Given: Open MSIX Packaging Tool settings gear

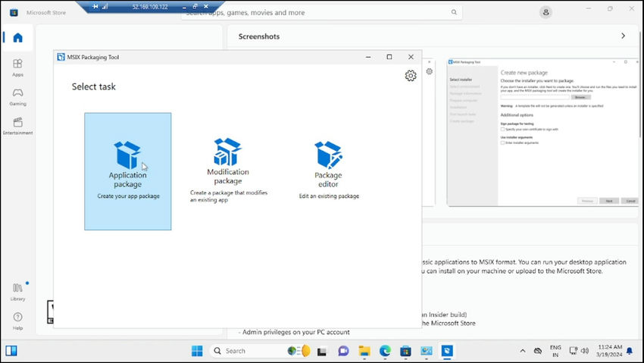Looking at the screenshot, I should click(411, 76).
